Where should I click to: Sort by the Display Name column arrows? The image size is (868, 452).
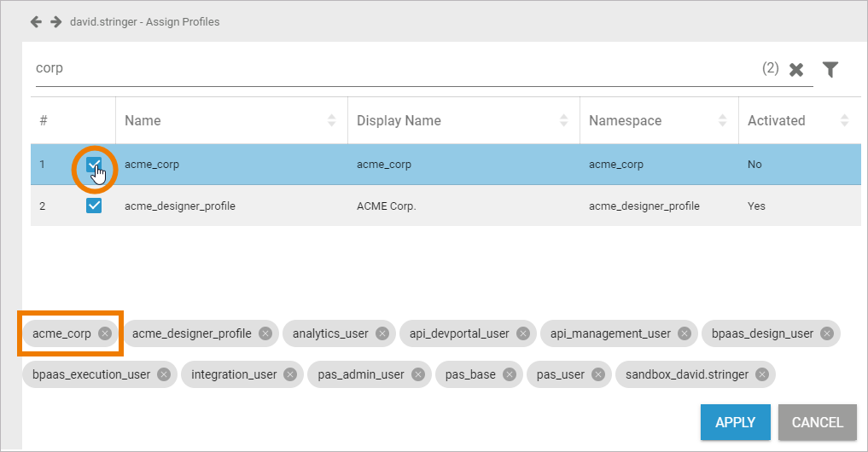click(564, 121)
